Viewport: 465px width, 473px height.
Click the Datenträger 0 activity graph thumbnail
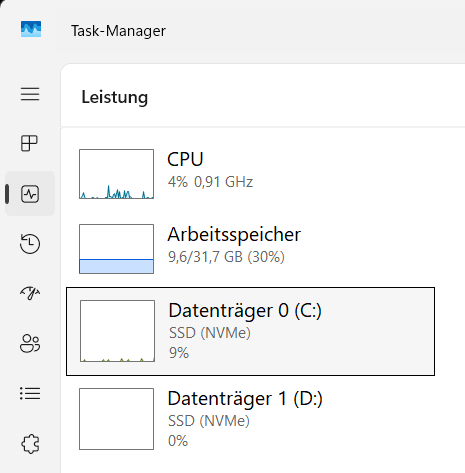(117, 331)
